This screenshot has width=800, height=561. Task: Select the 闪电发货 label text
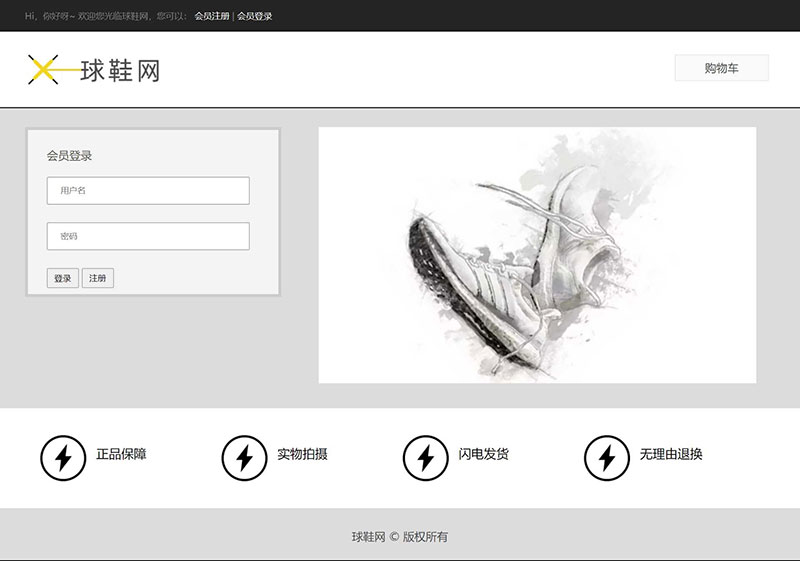pyautogui.click(x=483, y=454)
